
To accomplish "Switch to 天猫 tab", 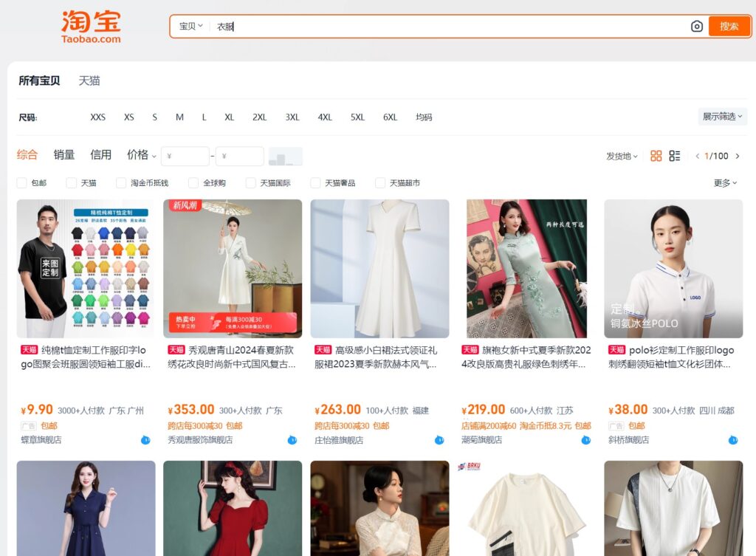I will tap(89, 80).
